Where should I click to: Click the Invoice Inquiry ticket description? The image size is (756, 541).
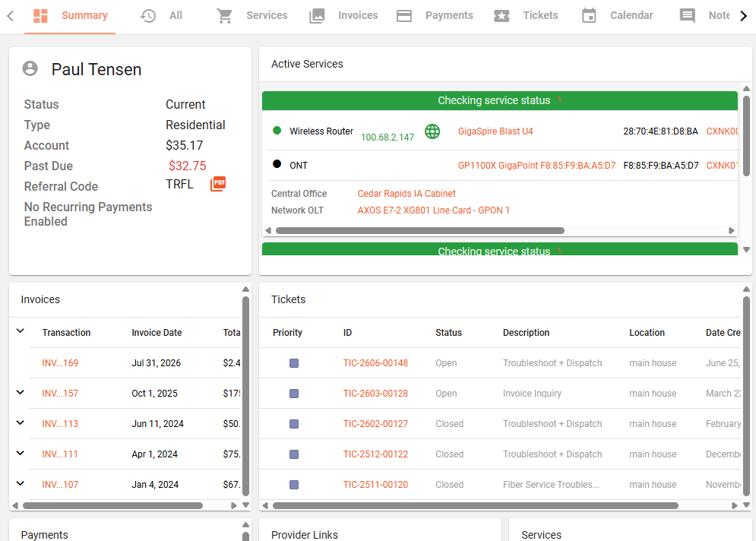(x=532, y=394)
